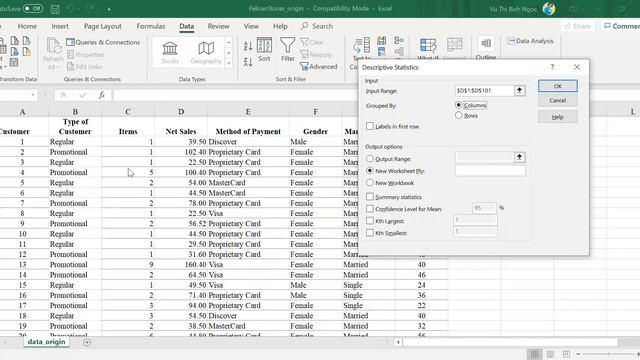
Task: Select the data_origin sheet tab
Action: pyautogui.click(x=47, y=342)
